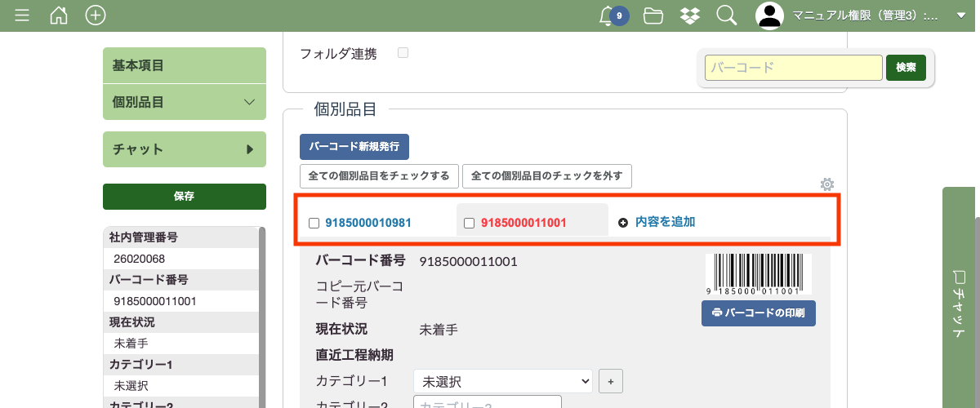The width and height of the screenshot is (980, 408).
Task: Open the folder icon in top bar
Action: (653, 16)
